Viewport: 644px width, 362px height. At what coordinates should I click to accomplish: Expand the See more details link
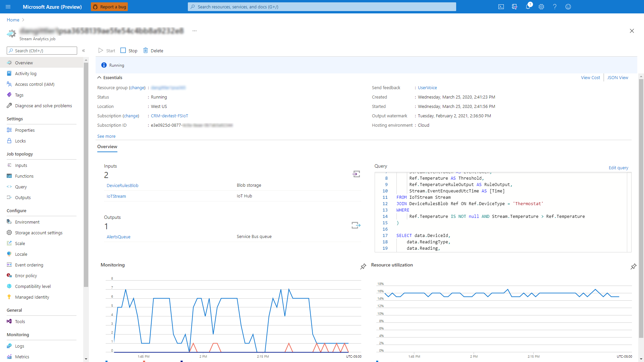click(x=106, y=136)
